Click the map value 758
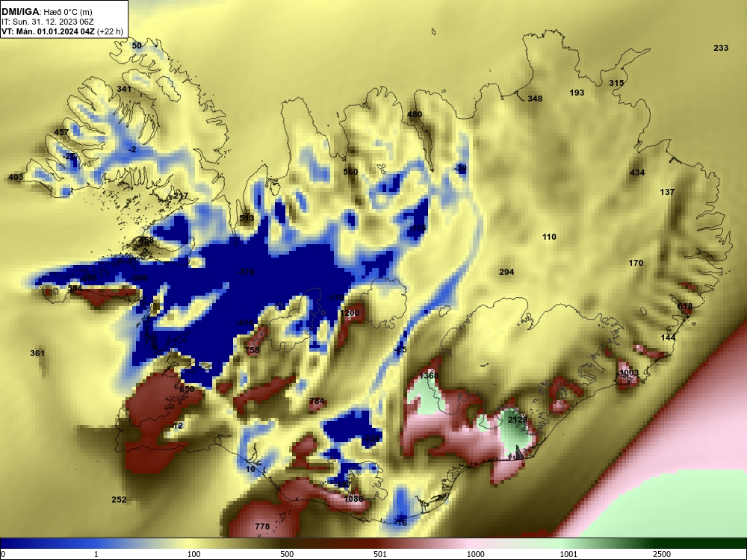This screenshot has width=747, height=560. tap(252, 350)
